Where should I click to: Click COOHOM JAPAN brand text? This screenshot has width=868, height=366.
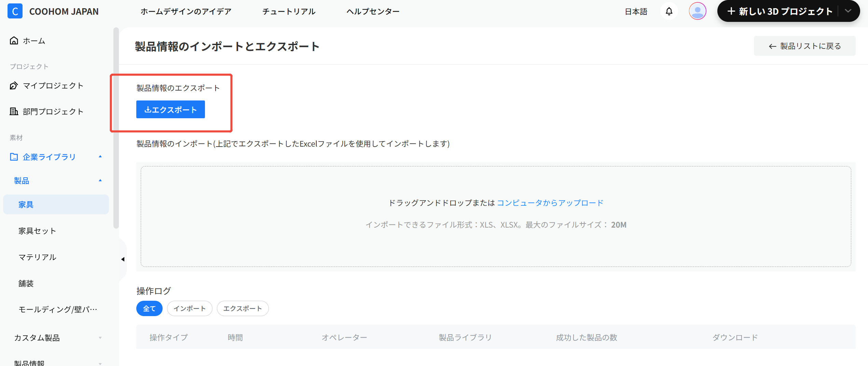pos(64,12)
